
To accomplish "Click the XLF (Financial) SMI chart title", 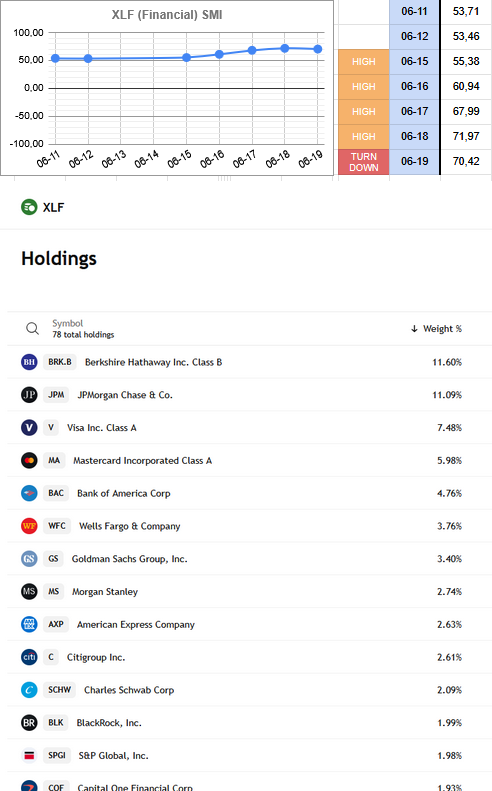I will pyautogui.click(x=167, y=15).
